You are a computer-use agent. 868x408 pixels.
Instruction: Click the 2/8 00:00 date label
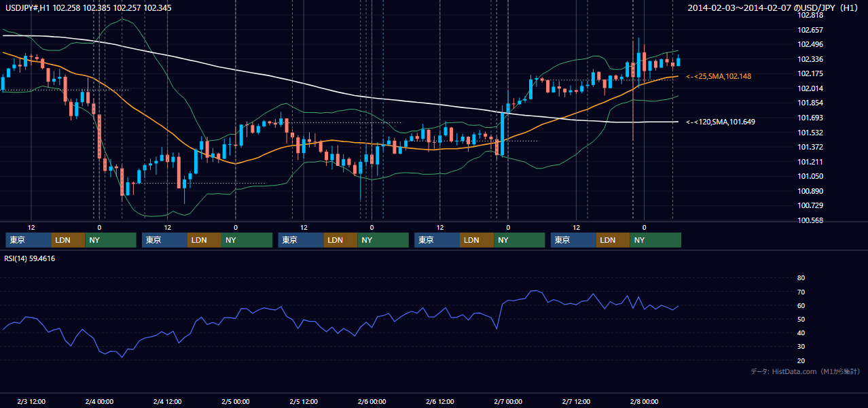point(645,402)
